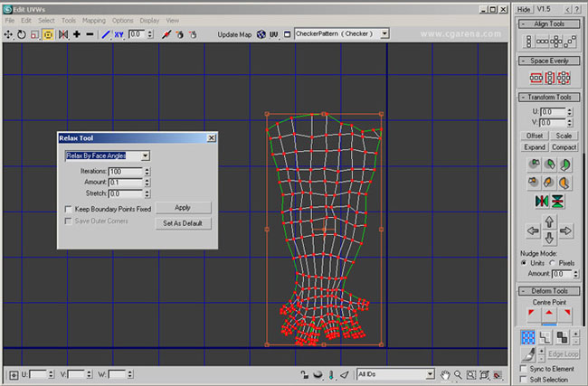Select the Move tool in toolbar
The image size is (588, 386).
pyautogui.click(x=8, y=35)
